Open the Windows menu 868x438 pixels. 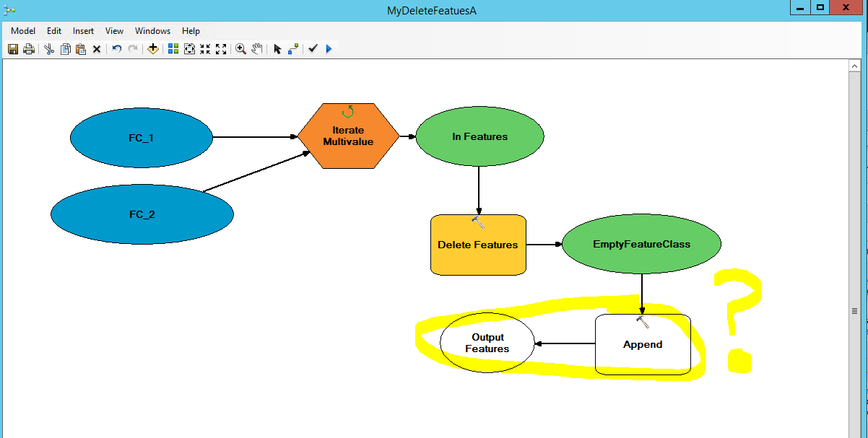(152, 31)
